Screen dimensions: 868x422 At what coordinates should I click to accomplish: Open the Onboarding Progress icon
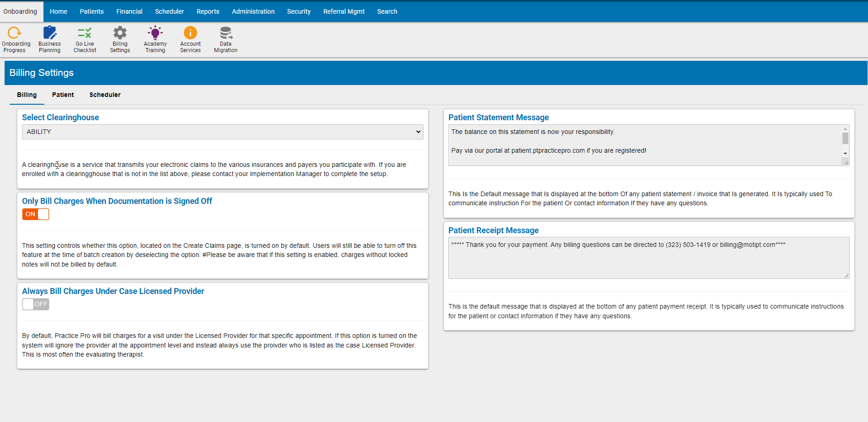(15, 39)
